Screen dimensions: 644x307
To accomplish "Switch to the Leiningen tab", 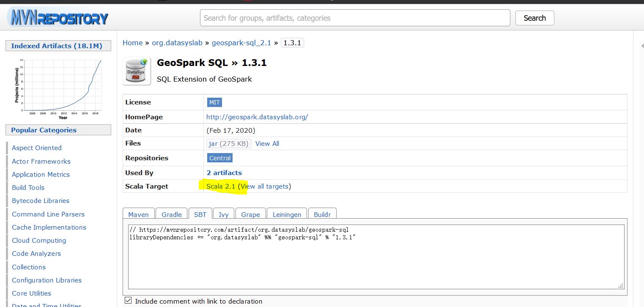I will point(287,214).
